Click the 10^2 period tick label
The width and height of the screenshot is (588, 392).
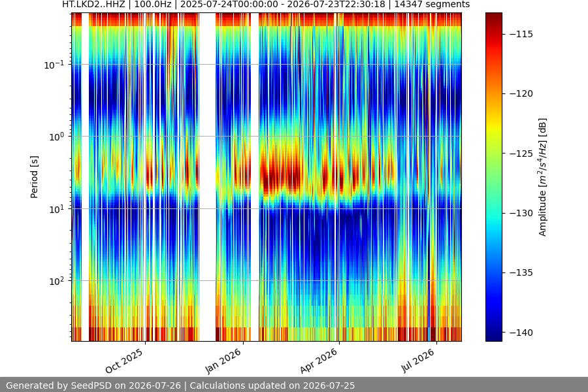point(56,281)
